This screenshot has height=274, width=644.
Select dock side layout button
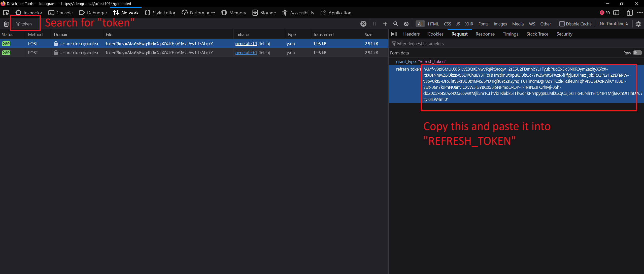click(x=616, y=13)
